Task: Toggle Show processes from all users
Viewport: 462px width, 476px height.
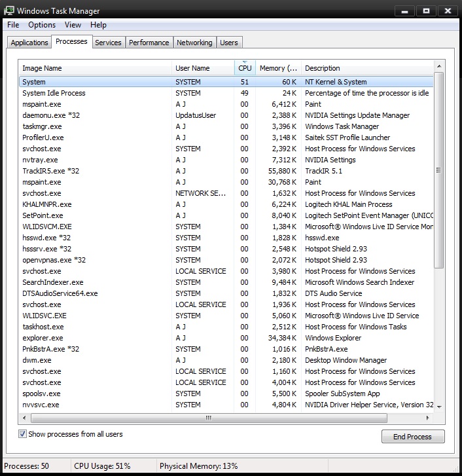Action: 22,434
